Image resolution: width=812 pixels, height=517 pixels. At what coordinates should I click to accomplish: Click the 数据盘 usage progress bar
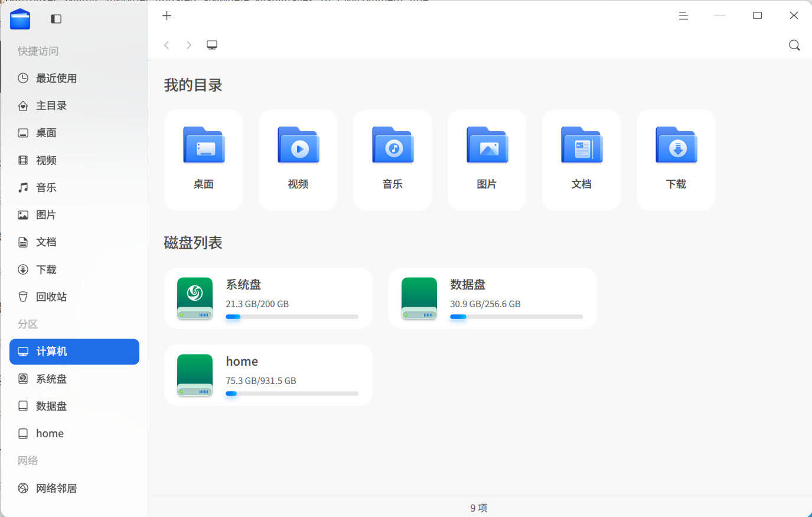click(516, 317)
